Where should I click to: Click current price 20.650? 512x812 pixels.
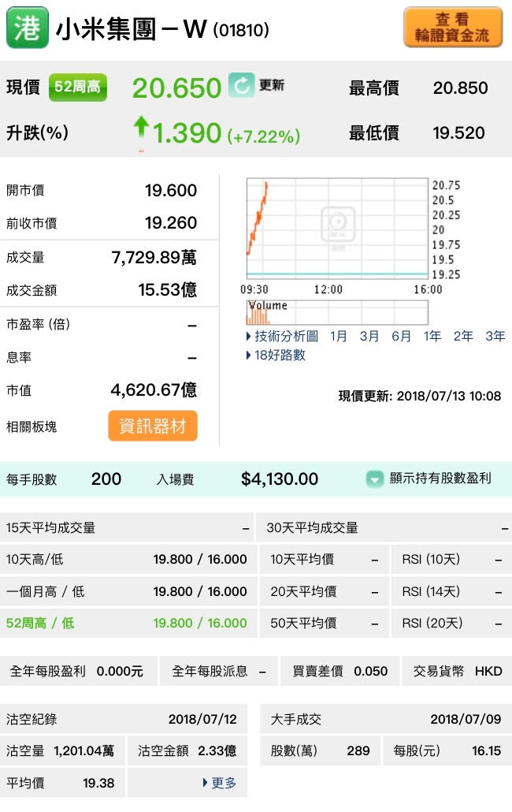177,88
